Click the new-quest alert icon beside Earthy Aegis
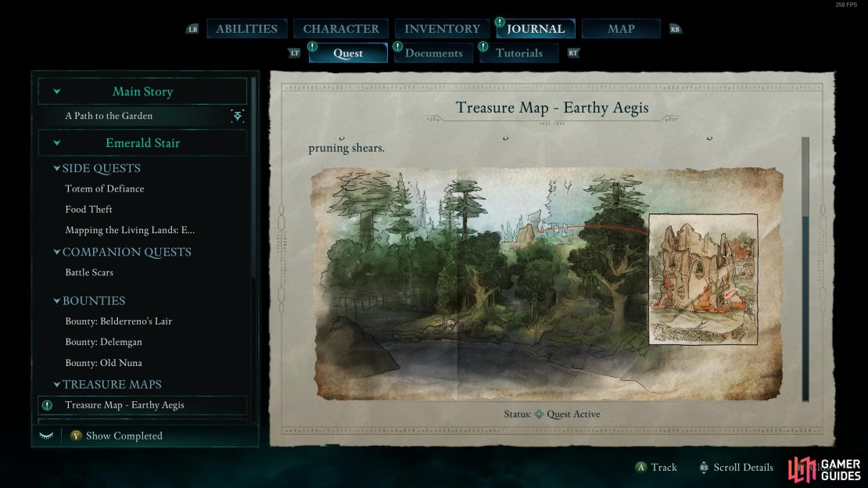This screenshot has width=868, height=488. [47, 405]
